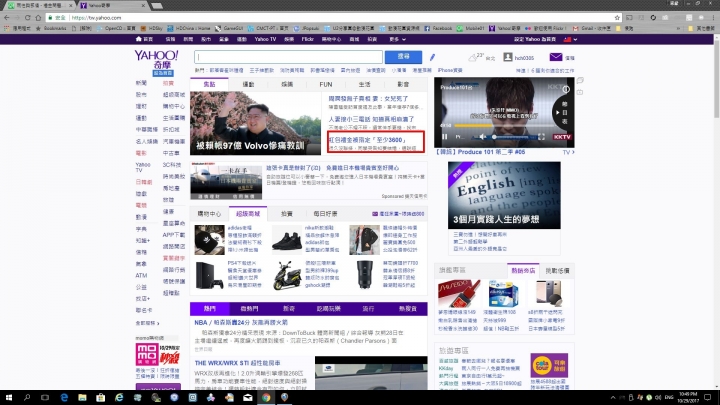
Task: Click ATM in the left sidebar
Action: (141, 276)
